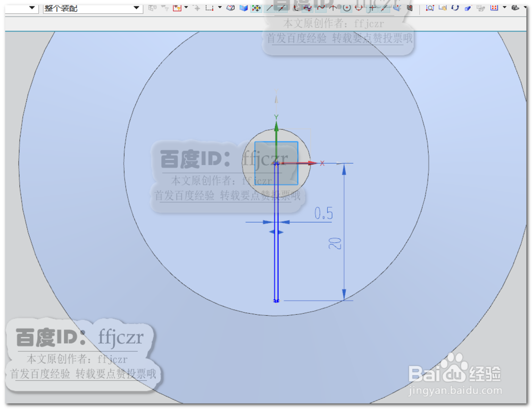The height and width of the screenshot is (409, 532).
Task: Click the deselect all eraser-like icon
Action: coord(230,7)
